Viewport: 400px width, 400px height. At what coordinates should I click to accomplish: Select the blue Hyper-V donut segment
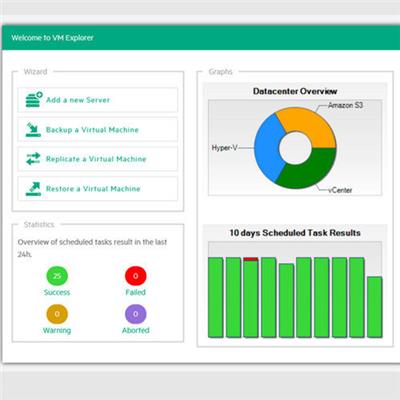click(x=268, y=148)
